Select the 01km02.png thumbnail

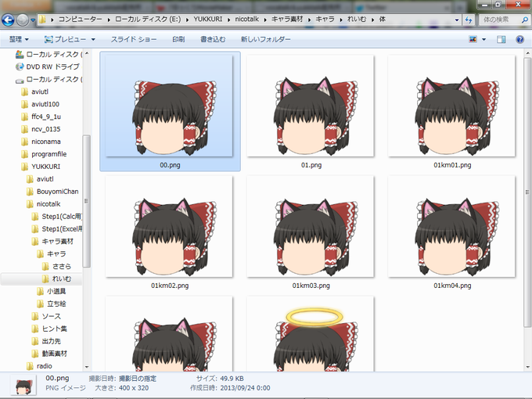[169, 226]
